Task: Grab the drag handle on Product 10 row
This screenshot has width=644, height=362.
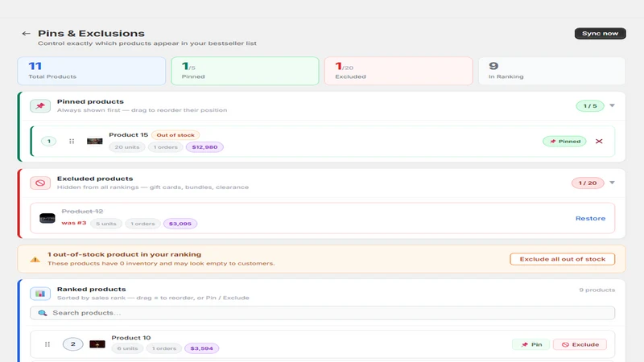Action: 47,344
